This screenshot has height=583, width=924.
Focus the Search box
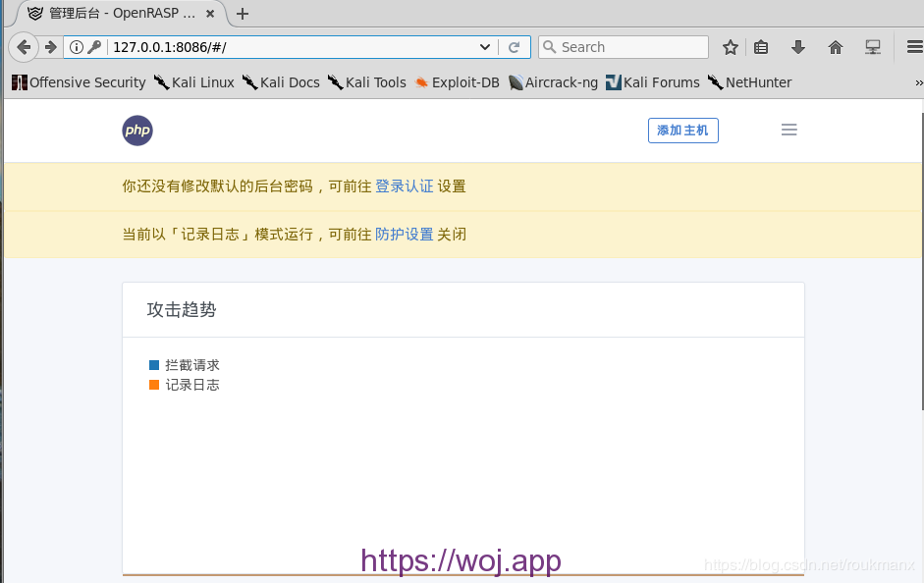pyautogui.click(x=623, y=47)
